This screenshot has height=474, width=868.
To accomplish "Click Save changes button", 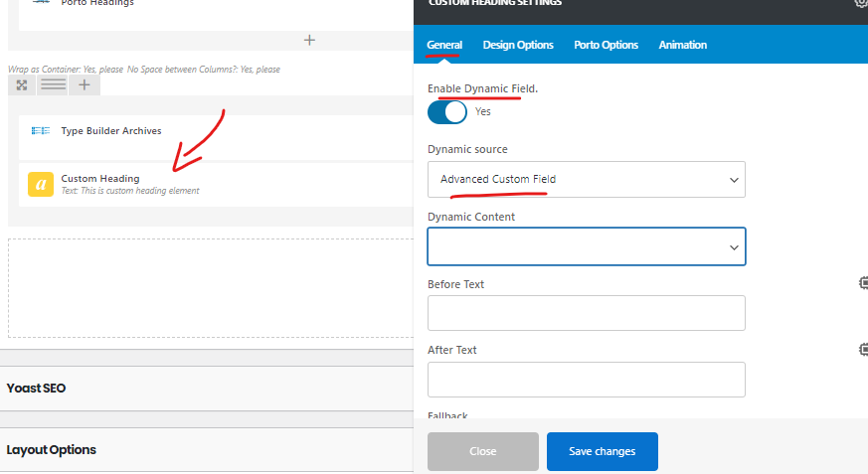I will [x=603, y=451].
